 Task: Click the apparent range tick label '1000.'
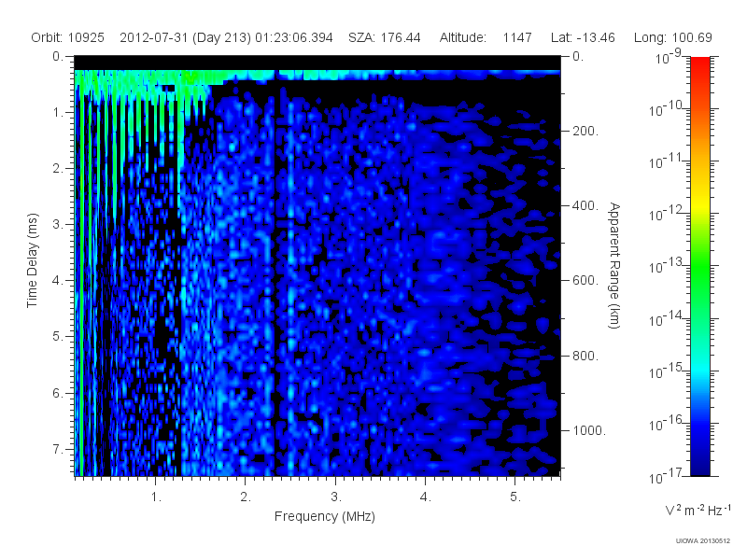pyautogui.click(x=589, y=430)
